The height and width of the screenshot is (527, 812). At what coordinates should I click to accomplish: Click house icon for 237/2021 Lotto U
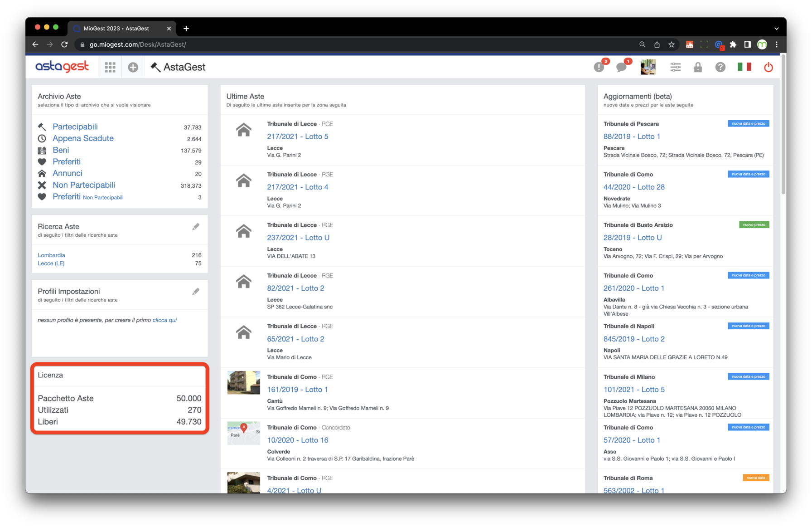click(244, 231)
